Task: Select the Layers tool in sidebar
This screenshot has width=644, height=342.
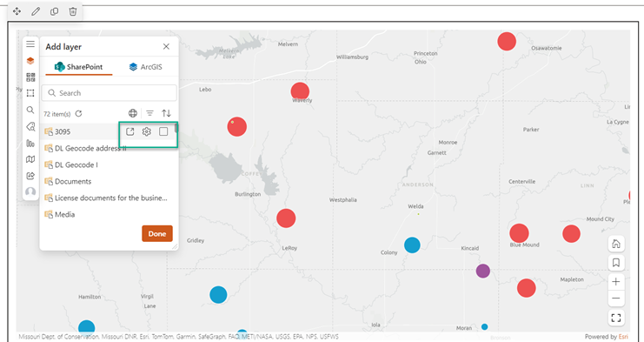Action: (x=30, y=61)
